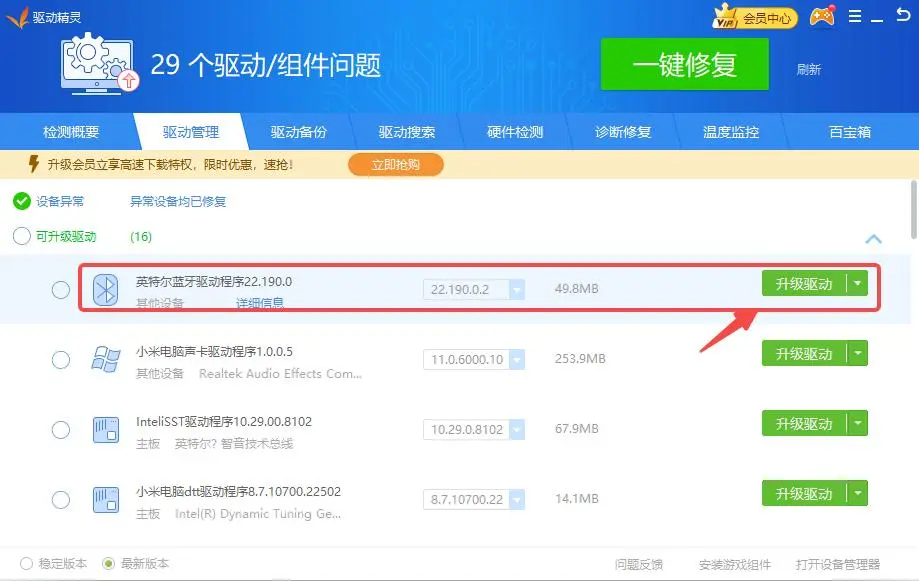Click the 驱动精灵 logo icon
919x581 pixels.
[17, 17]
